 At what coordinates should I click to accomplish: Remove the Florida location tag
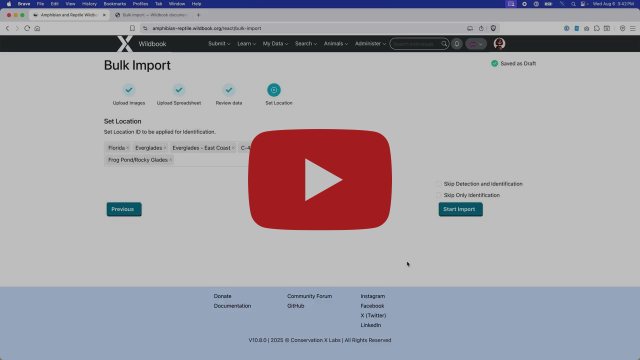(x=127, y=148)
